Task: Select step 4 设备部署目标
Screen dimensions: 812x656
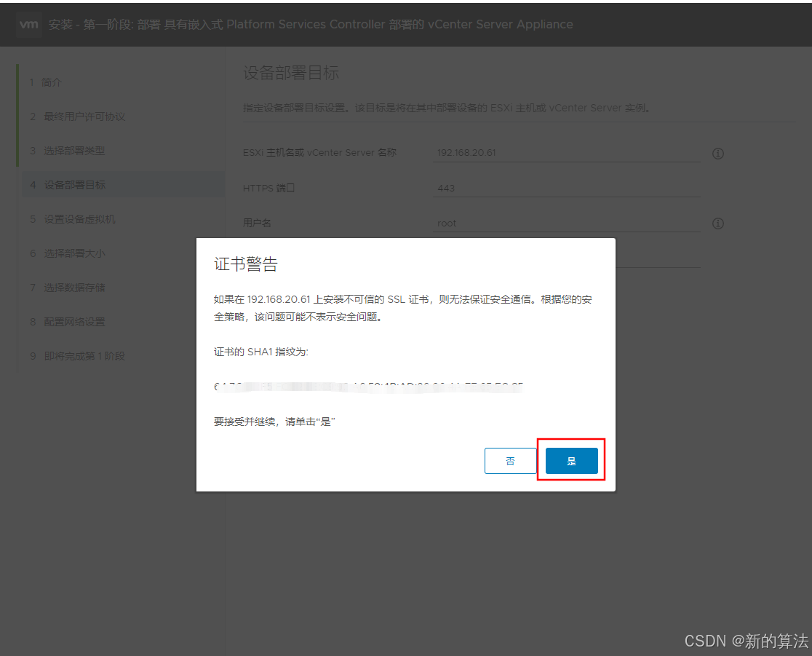Action: [123, 185]
